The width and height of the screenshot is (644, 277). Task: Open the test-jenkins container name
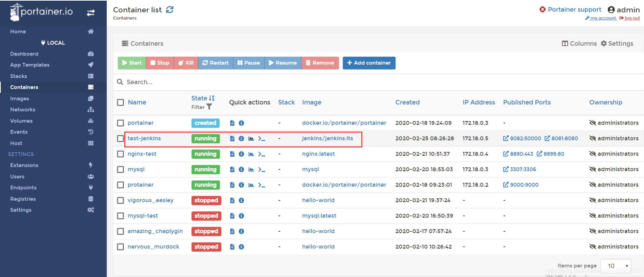(144, 138)
